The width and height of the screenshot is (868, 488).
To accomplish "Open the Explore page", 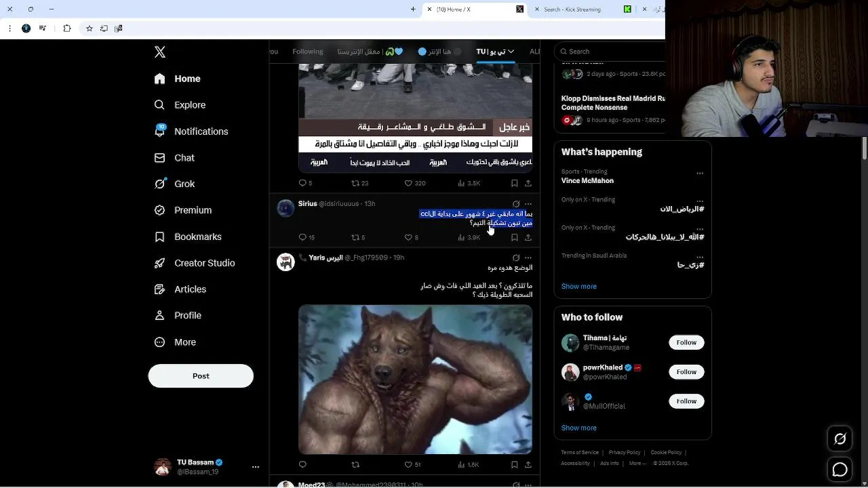I will (180, 105).
